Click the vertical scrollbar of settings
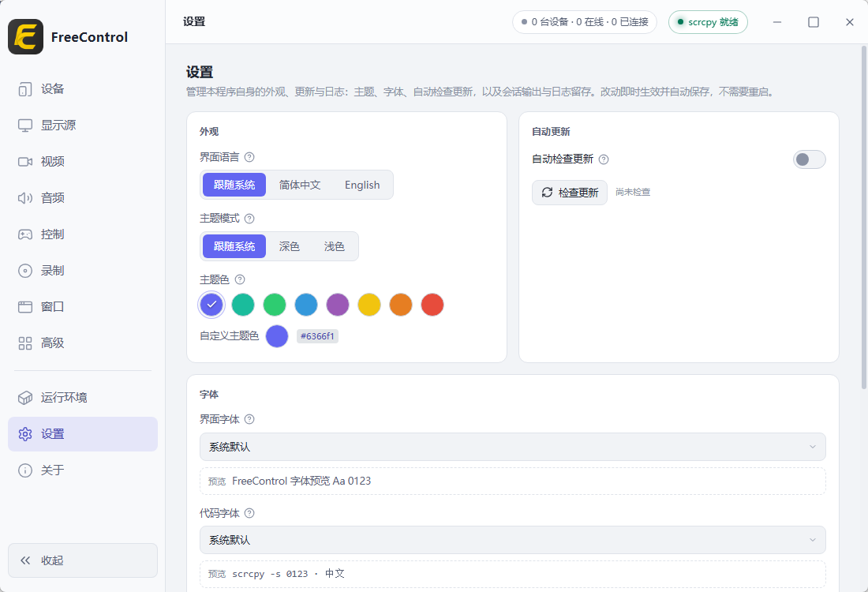 [863, 217]
